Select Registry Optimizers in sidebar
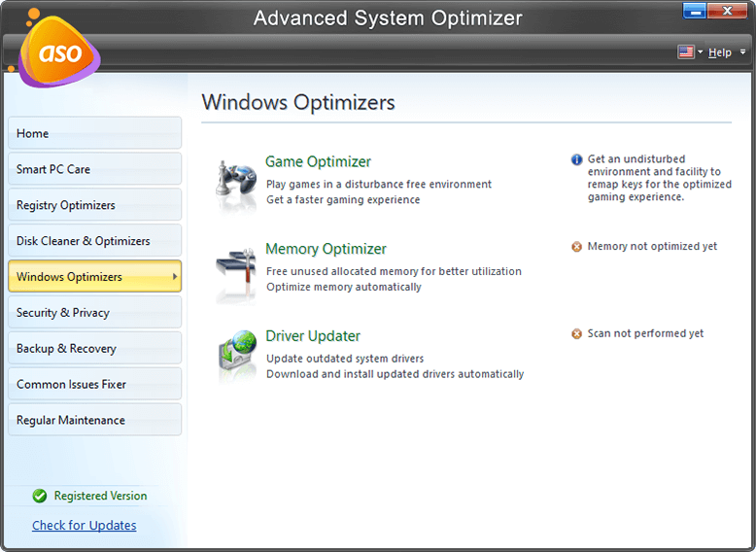The width and height of the screenshot is (756, 552). (94, 204)
